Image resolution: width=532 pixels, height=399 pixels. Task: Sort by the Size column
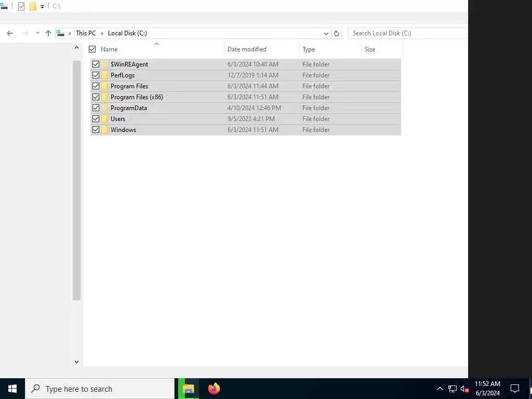[369, 49]
